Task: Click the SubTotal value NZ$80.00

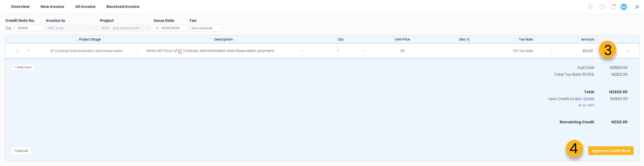Action: click(x=618, y=67)
